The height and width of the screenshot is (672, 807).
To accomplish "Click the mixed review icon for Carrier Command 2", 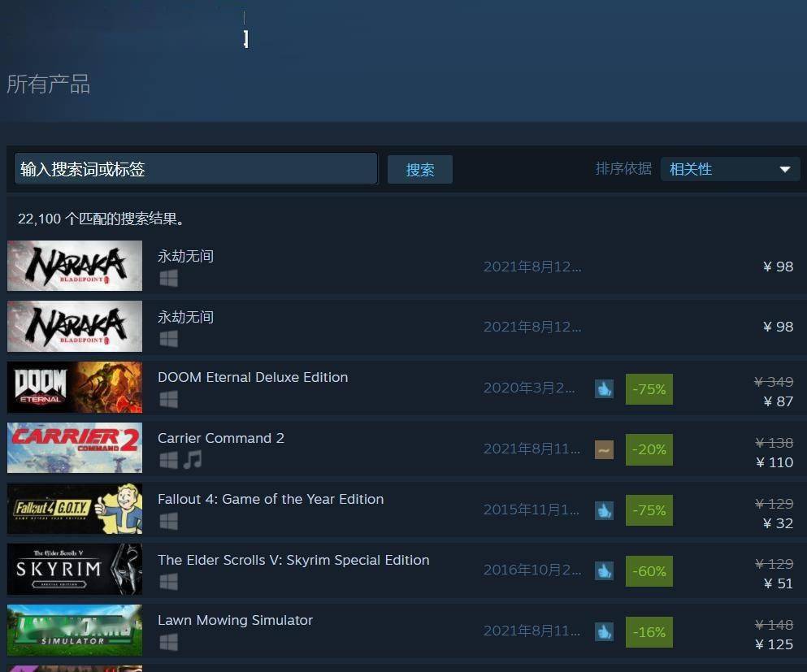I will (604, 449).
